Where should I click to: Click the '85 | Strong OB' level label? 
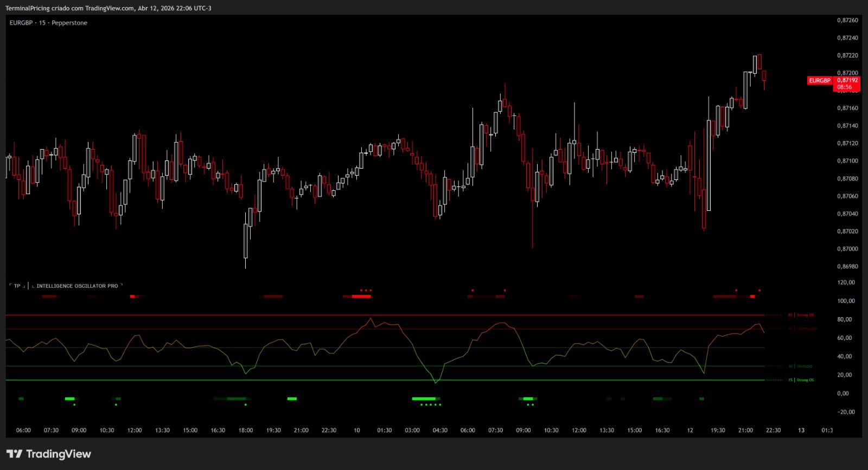[x=801, y=315]
